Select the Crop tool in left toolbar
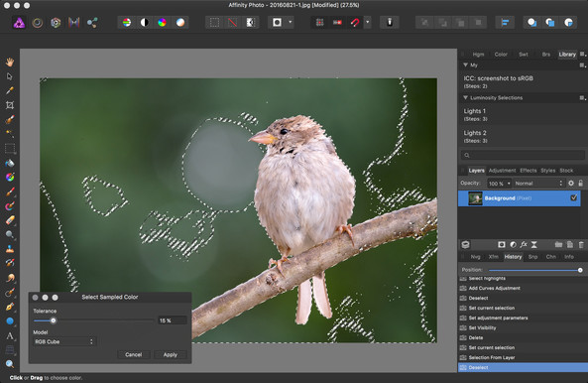The image size is (588, 383). pyautogui.click(x=10, y=105)
